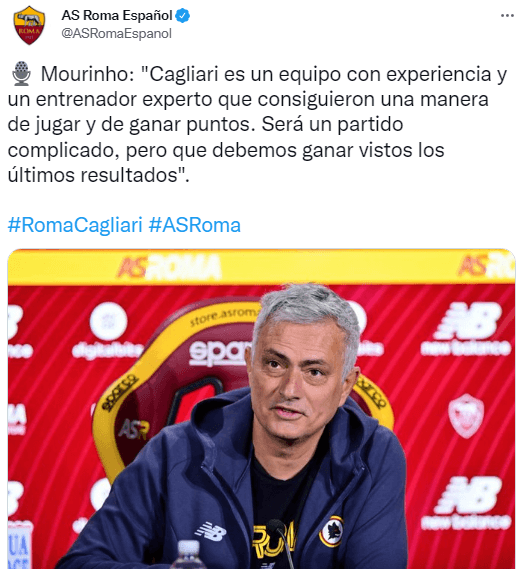Screen dimensions: 523x569
Task: Click the AS Roma Español account name
Action: click(x=117, y=16)
